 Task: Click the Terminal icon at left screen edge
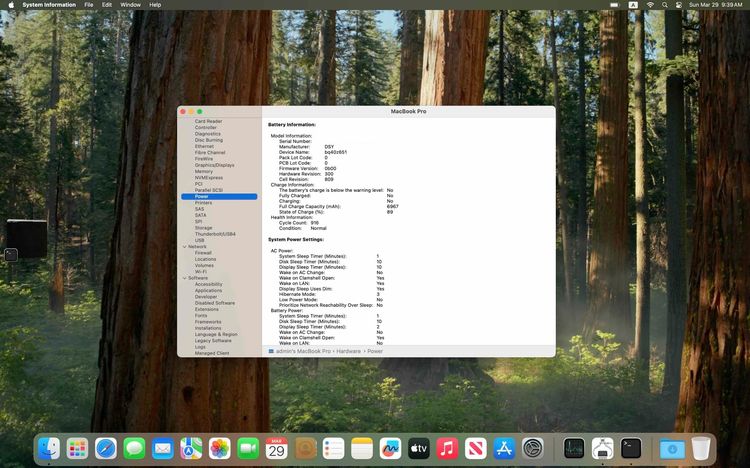click(x=11, y=255)
